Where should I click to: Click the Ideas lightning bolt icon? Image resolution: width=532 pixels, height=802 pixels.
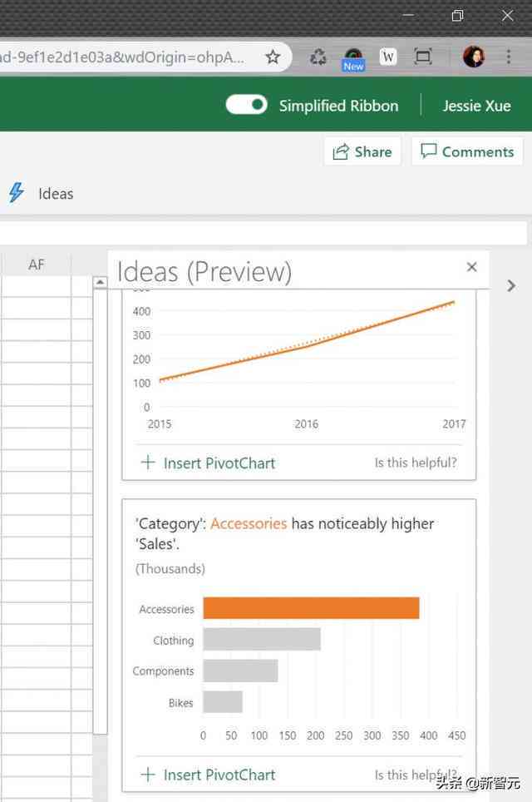(x=17, y=193)
